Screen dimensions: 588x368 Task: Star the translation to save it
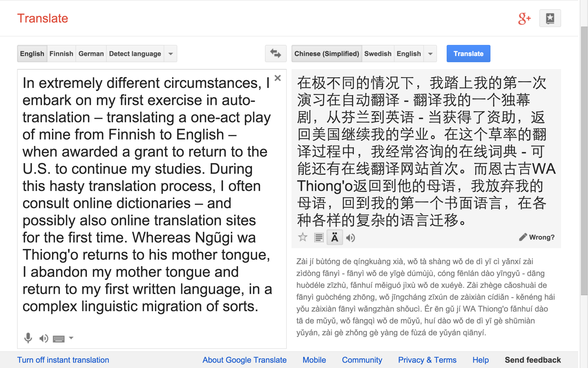[x=303, y=237]
